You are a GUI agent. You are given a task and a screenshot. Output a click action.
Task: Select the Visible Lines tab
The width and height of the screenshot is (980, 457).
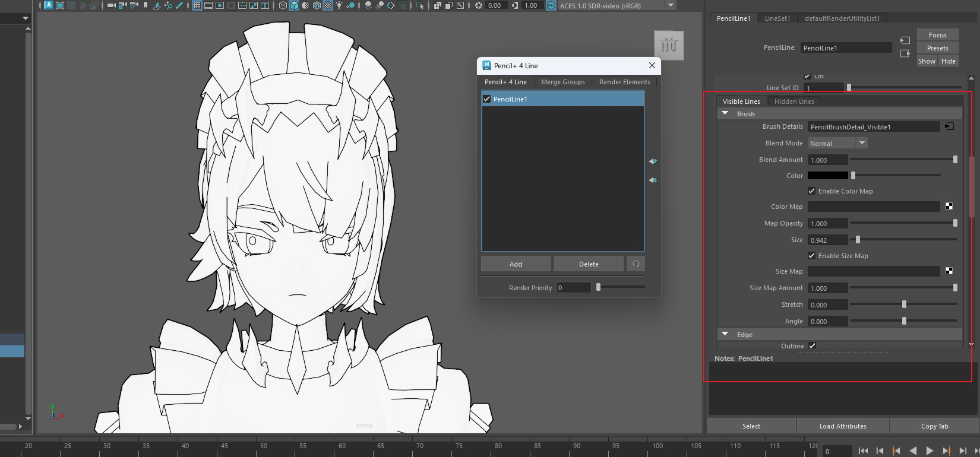click(741, 101)
